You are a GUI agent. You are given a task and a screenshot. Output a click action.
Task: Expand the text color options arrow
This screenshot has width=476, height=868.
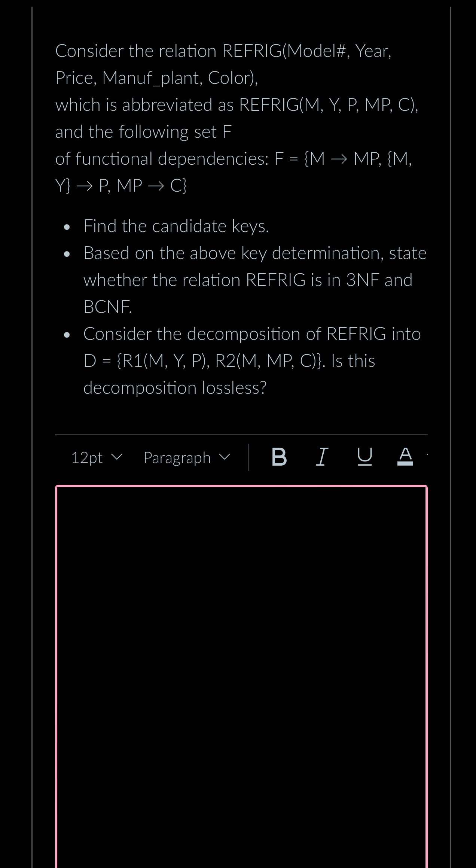pos(427,455)
